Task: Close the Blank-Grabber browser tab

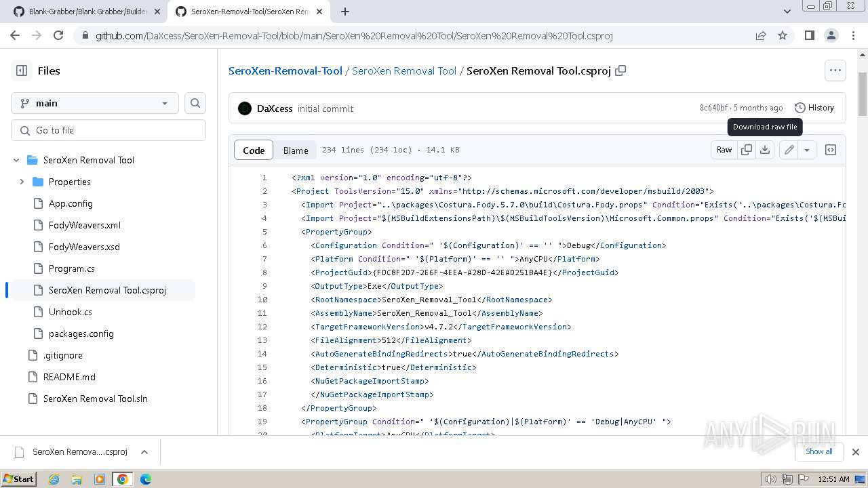Action: (x=157, y=12)
